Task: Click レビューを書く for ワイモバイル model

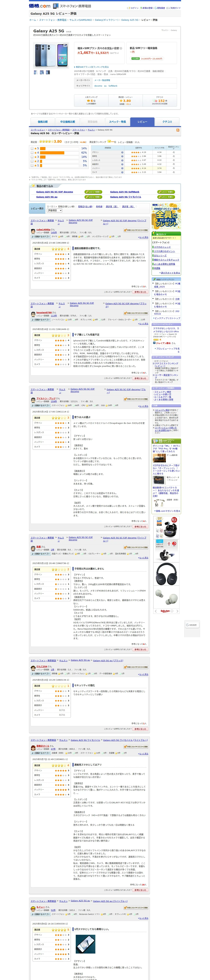Action: [x=166, y=197]
